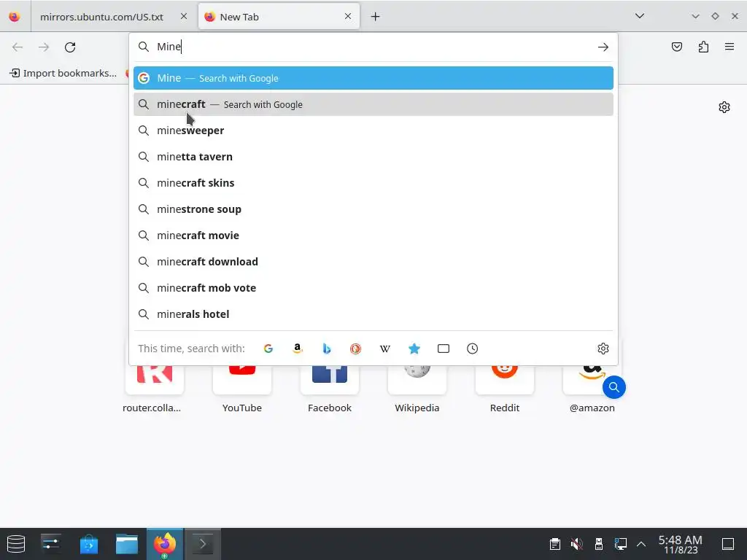The width and height of the screenshot is (747, 560).
Task: Select the 'minerals hotel' suggestion
Action: pyautogui.click(x=373, y=314)
